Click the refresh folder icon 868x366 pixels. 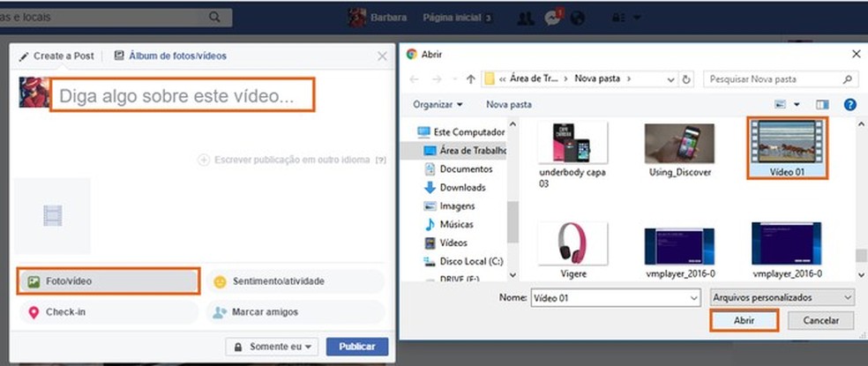tap(686, 79)
